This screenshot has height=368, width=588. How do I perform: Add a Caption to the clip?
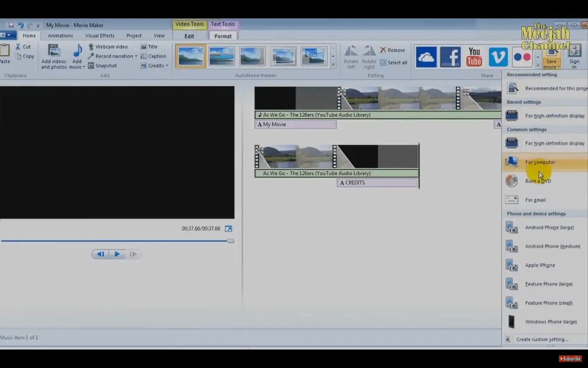tap(153, 56)
